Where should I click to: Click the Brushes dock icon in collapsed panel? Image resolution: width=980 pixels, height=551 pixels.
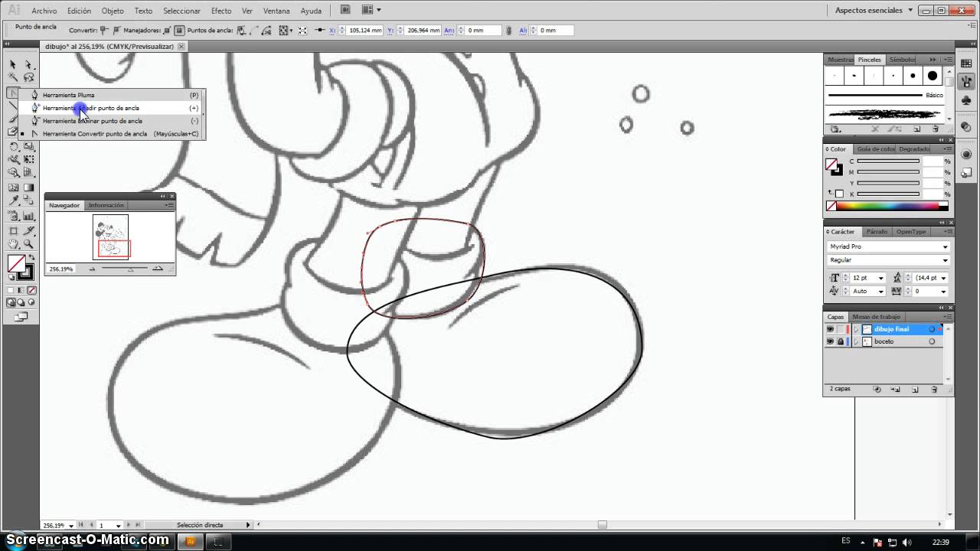(966, 82)
